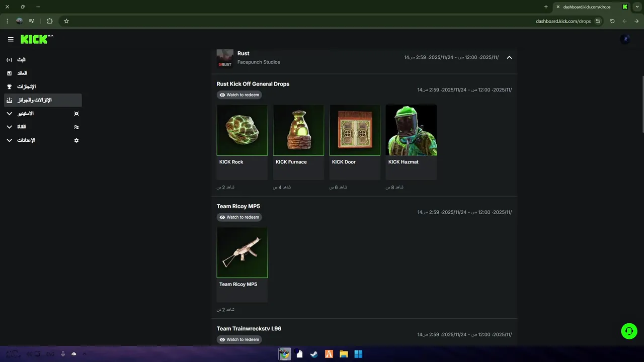
Task: Open the البث stream sidebar item
Action: click(43, 60)
